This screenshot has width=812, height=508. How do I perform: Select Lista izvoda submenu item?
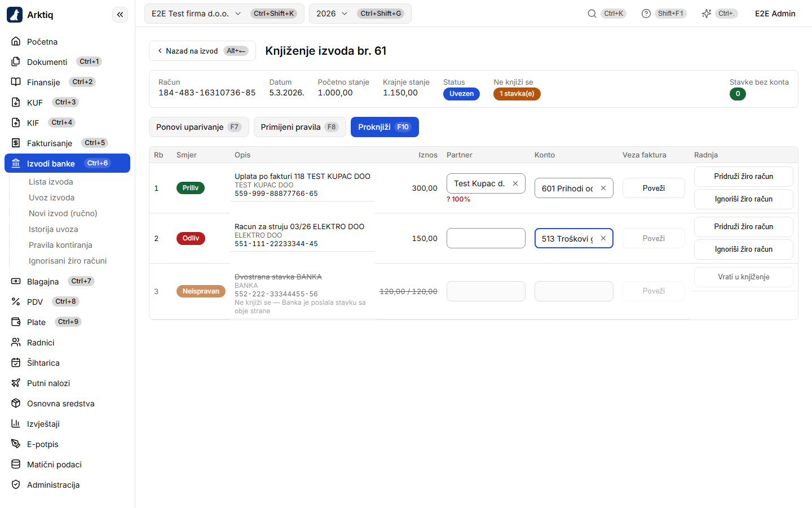point(51,182)
